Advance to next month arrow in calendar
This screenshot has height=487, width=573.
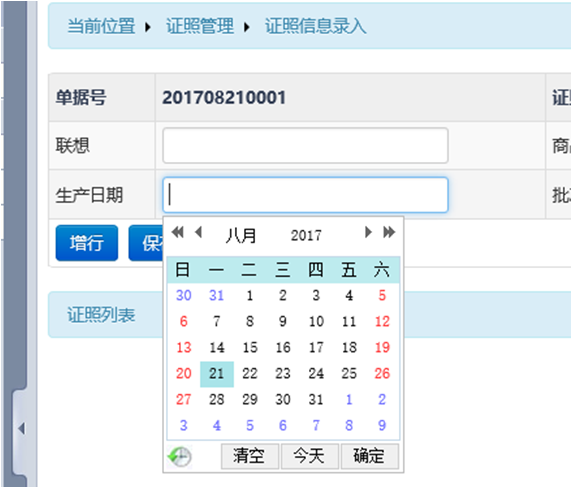point(368,232)
